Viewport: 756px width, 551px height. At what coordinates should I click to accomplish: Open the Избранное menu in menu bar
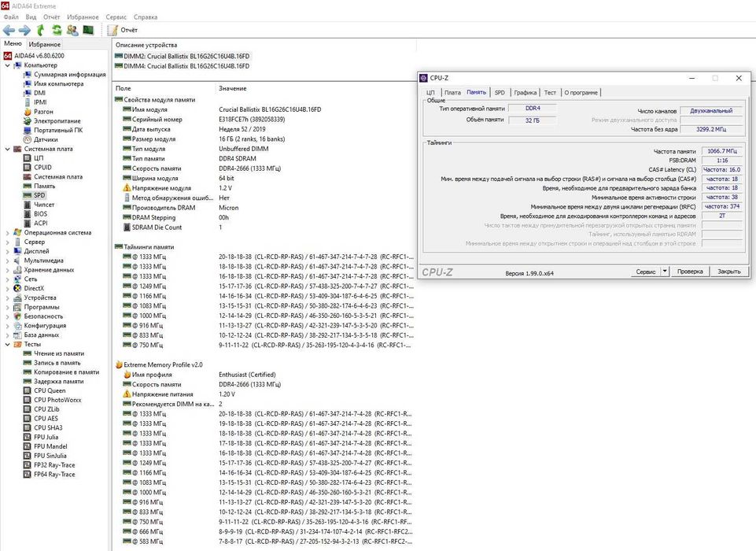(x=83, y=17)
